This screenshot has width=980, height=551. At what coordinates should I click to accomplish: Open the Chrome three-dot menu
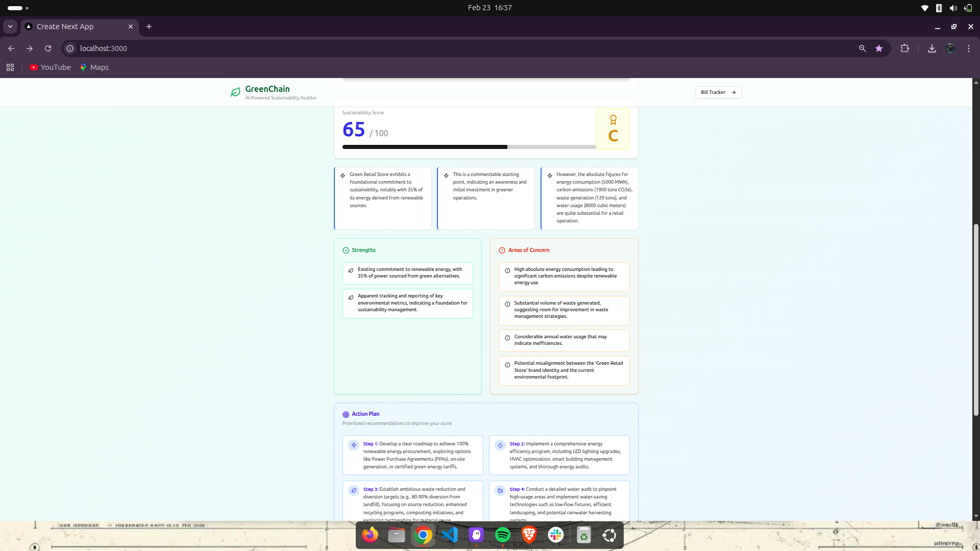point(968,48)
